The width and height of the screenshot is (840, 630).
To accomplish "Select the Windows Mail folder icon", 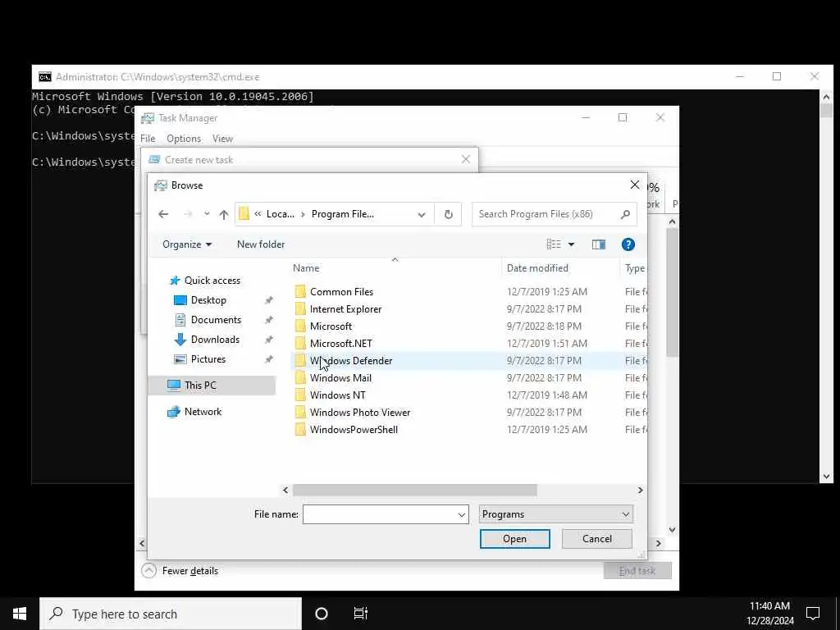I will [300, 377].
